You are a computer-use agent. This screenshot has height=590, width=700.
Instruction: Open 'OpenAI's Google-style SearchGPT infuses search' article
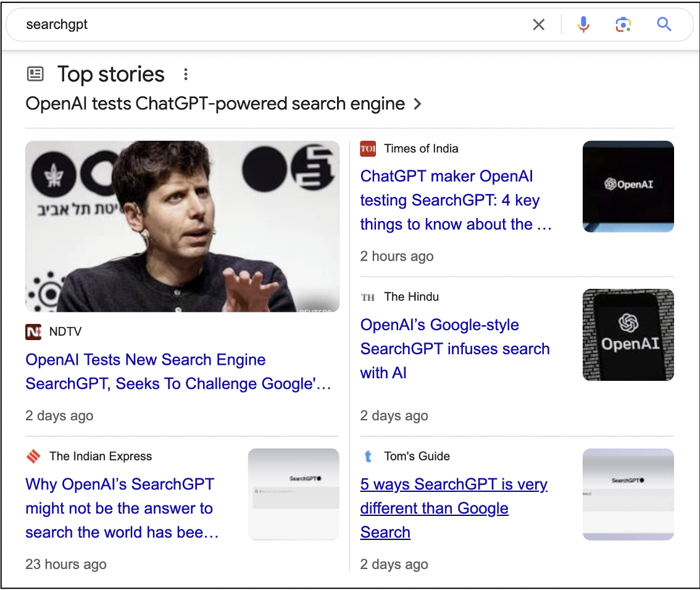click(455, 349)
